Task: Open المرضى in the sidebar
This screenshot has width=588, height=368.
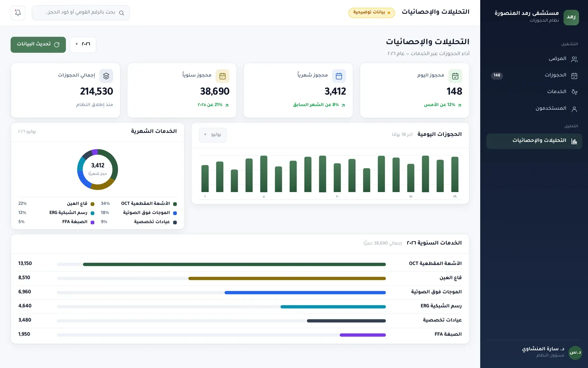Action: pyautogui.click(x=534, y=59)
